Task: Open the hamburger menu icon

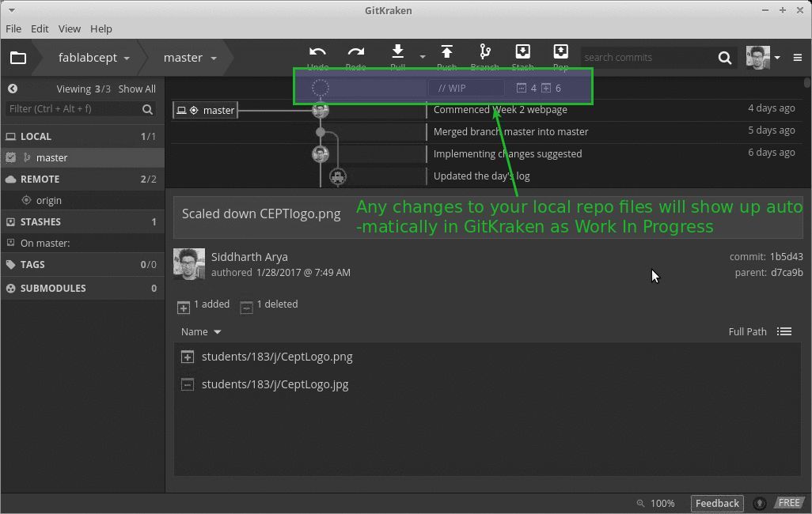Action: pos(798,58)
